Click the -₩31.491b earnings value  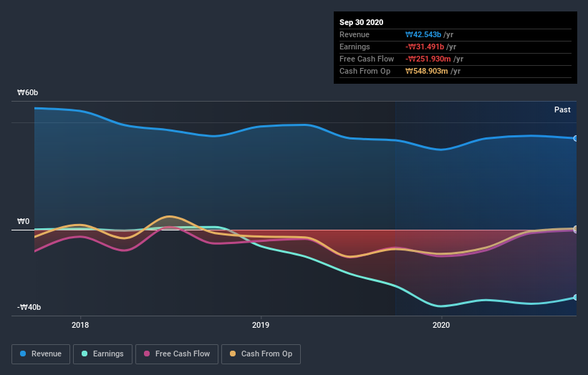(425, 47)
